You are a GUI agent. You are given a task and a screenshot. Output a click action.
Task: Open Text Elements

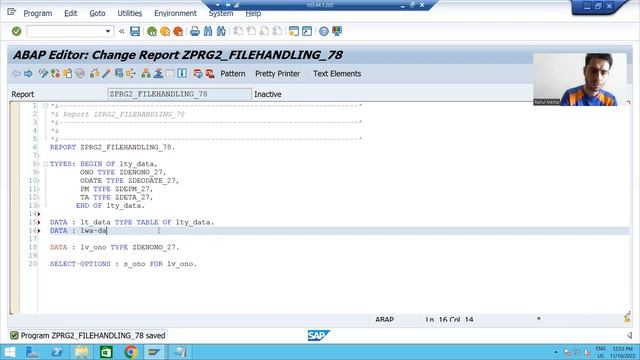[337, 73]
